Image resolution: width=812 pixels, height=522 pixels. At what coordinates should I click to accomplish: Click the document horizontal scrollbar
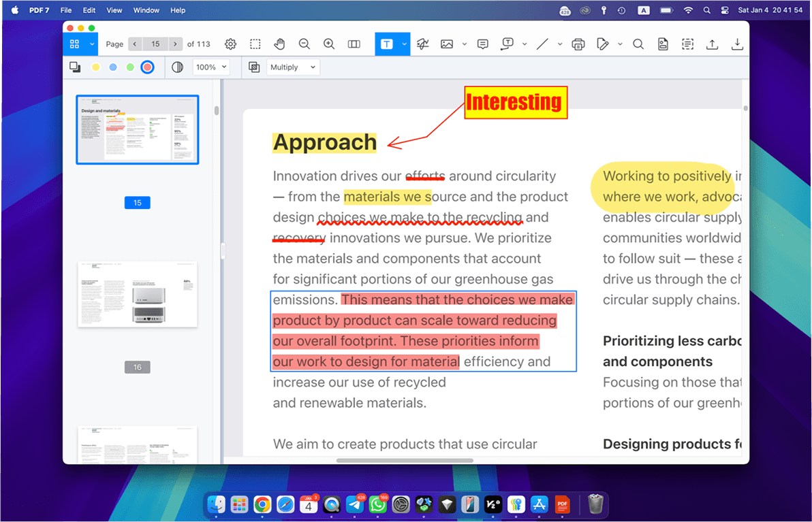[x=405, y=461]
